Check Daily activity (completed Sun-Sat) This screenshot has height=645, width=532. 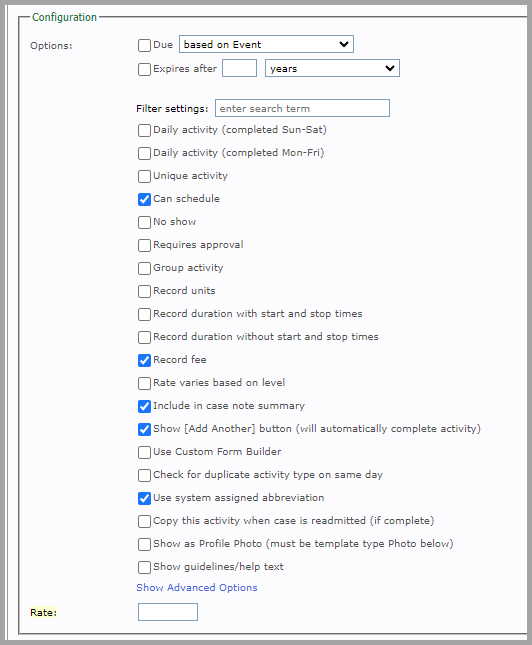(144, 130)
